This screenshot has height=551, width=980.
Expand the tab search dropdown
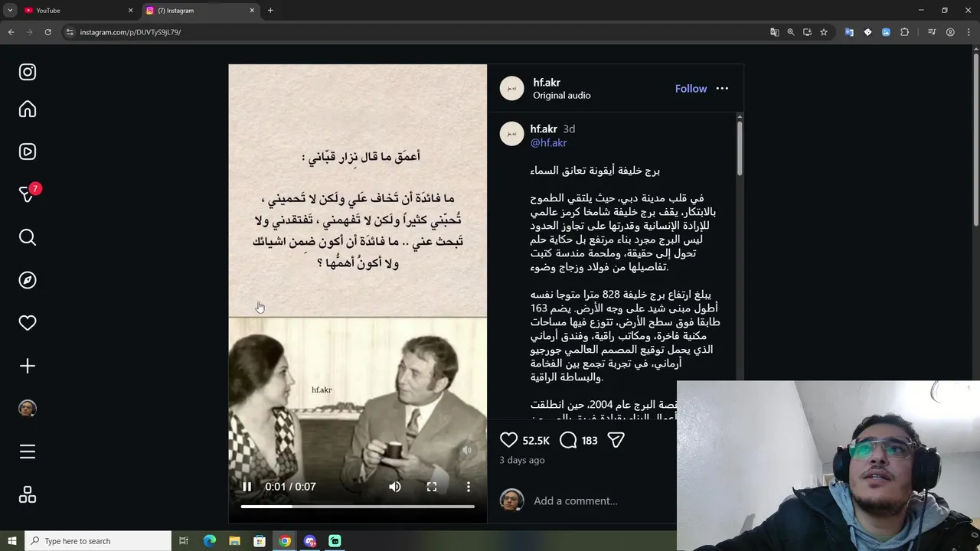(10, 11)
